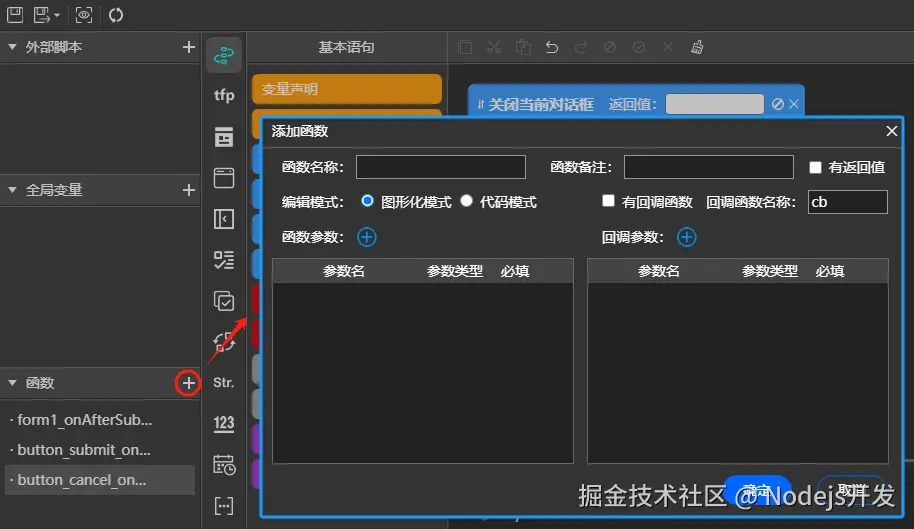This screenshot has width=914, height=529.
Task: Select the 变量声明 block
Action: pos(347,89)
